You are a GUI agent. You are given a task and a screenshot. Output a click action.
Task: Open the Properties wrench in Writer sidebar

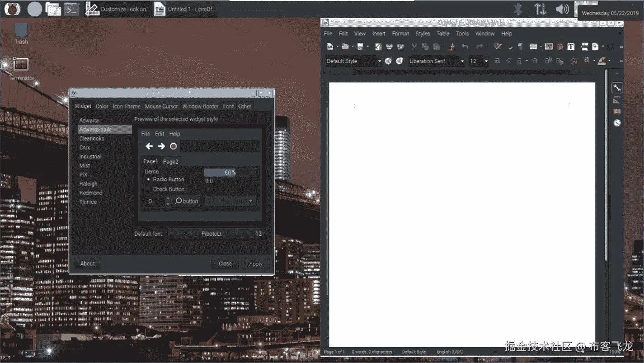(x=617, y=88)
